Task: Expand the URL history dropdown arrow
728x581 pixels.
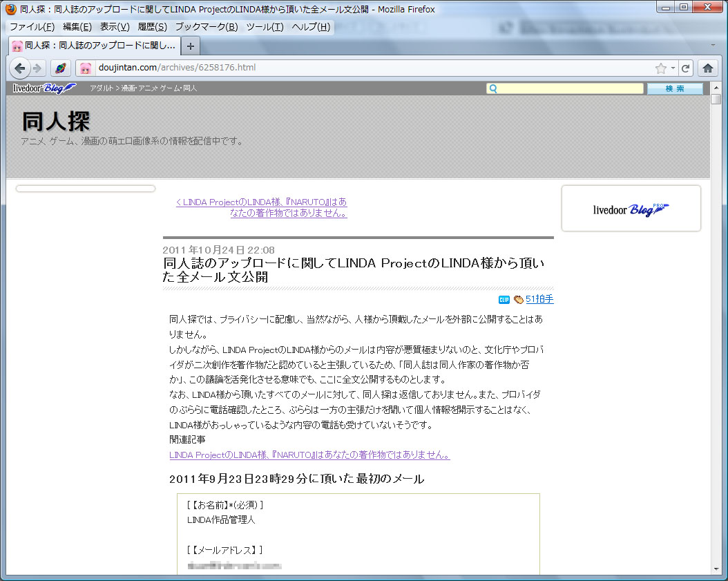Action: pos(673,68)
